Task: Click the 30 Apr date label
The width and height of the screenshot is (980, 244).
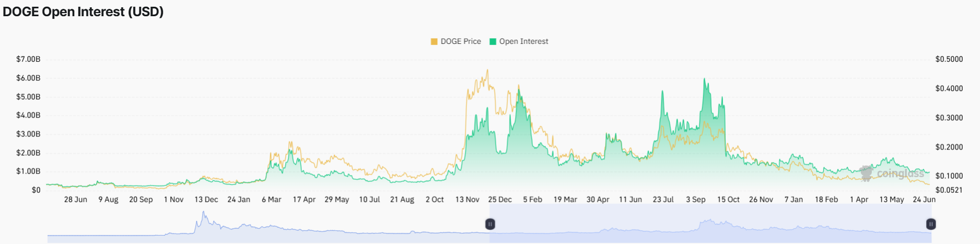Action: point(598,200)
